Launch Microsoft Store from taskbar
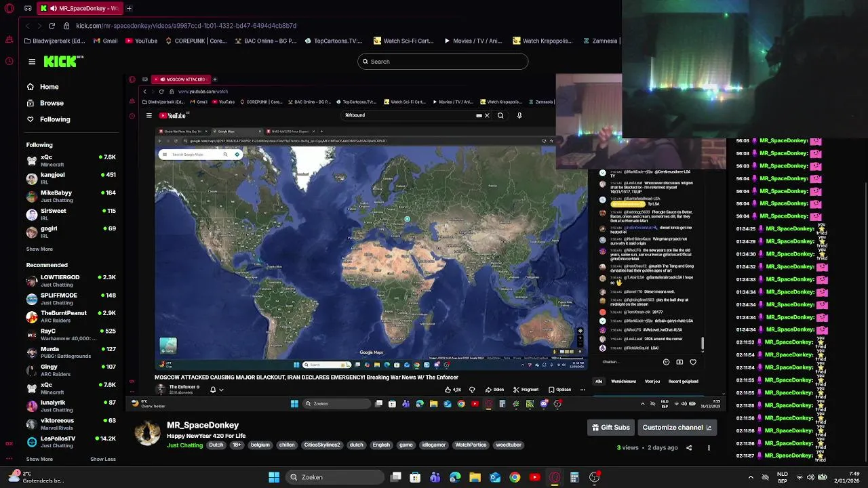This screenshot has height=488, width=868. pyautogui.click(x=416, y=477)
